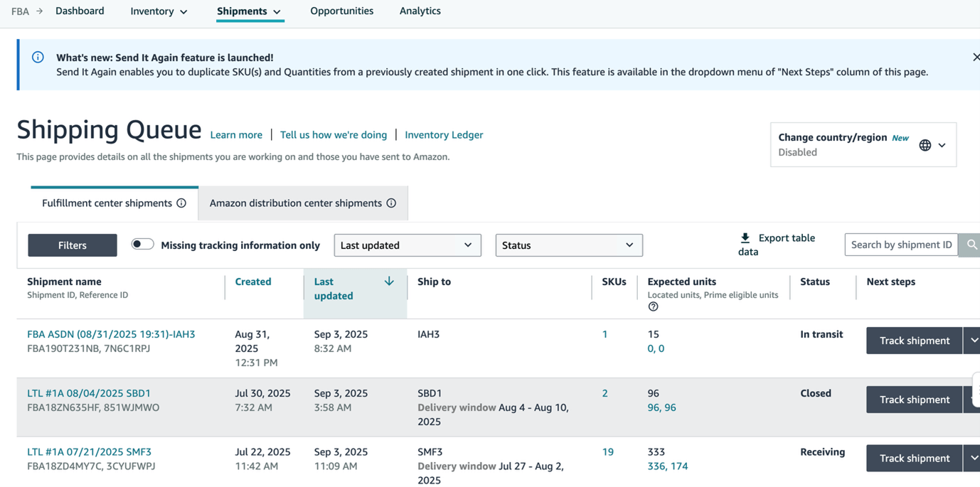Screen dimensions: 980x487
Task: Click info icon beside Fulfillment center shipments
Action: [181, 203]
